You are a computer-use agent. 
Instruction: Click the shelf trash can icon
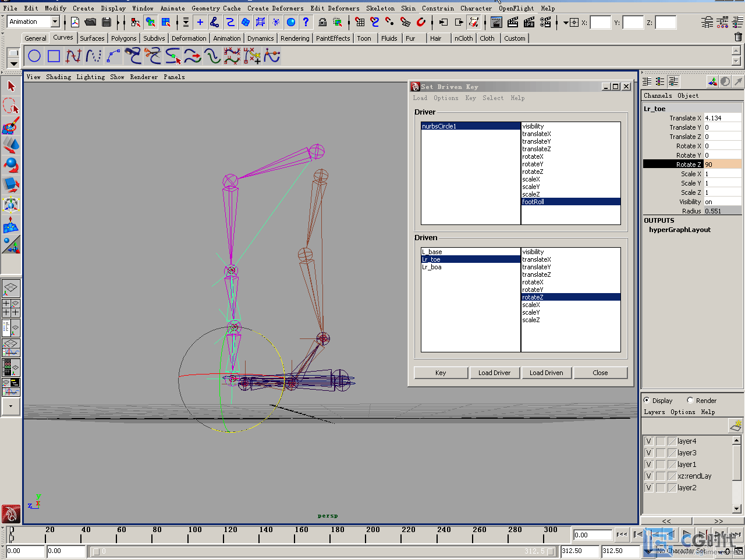point(738,37)
